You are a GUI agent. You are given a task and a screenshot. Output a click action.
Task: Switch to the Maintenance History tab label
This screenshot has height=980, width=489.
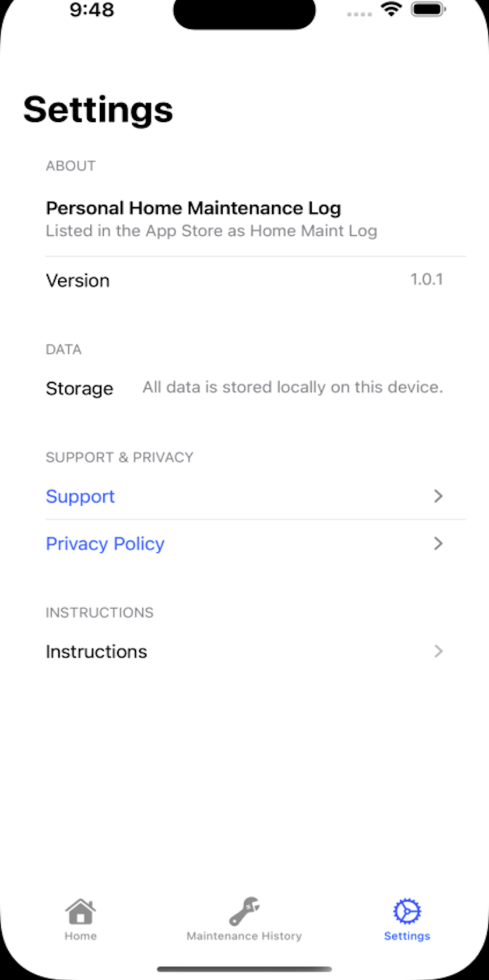(244, 936)
